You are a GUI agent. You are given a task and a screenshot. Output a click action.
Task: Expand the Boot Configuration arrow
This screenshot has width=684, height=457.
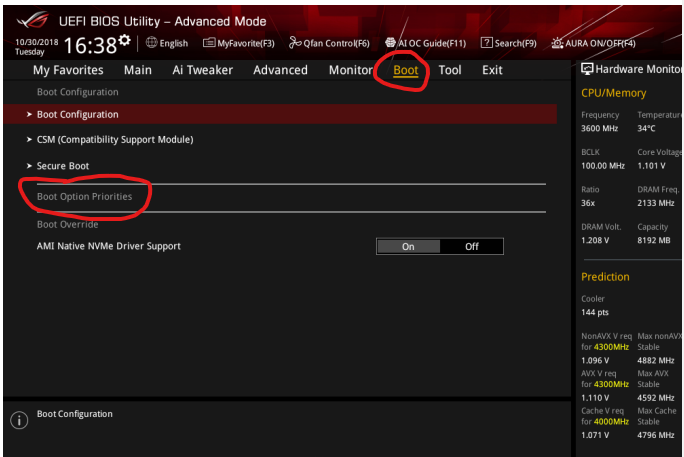click(29, 114)
